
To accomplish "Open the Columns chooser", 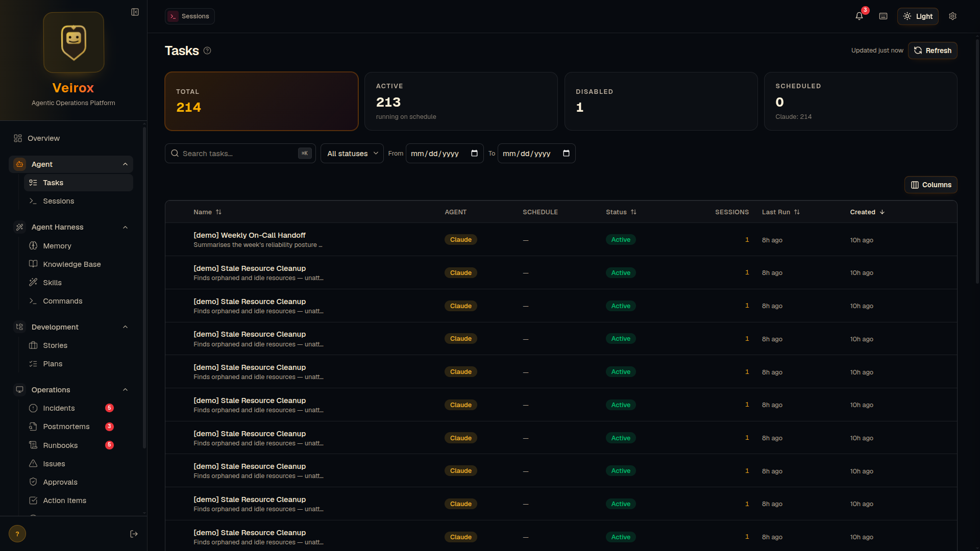I will (x=931, y=185).
